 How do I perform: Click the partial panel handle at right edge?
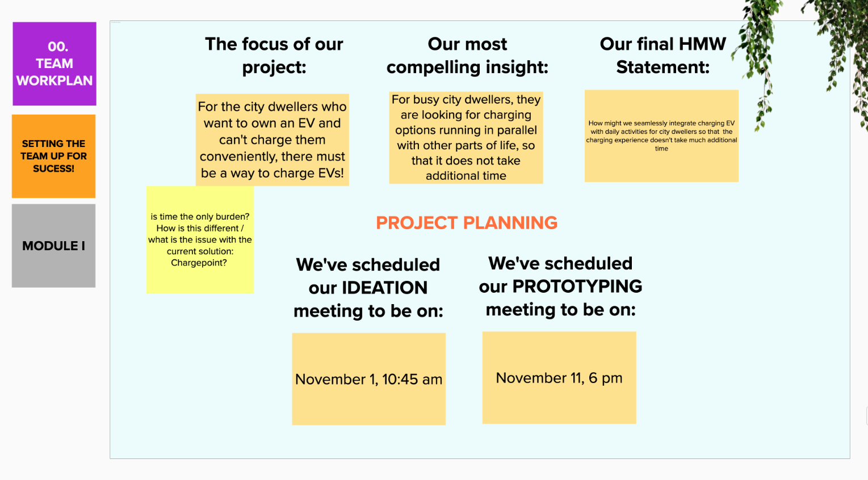point(866,415)
